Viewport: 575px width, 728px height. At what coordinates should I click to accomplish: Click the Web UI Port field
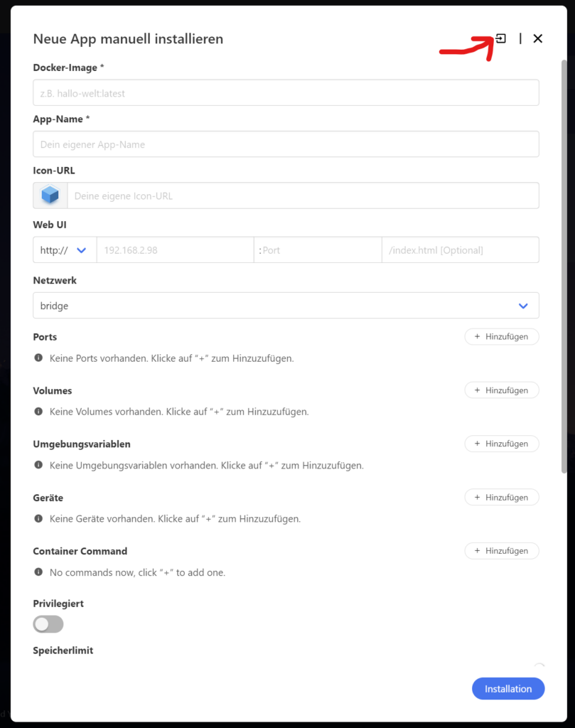point(318,250)
